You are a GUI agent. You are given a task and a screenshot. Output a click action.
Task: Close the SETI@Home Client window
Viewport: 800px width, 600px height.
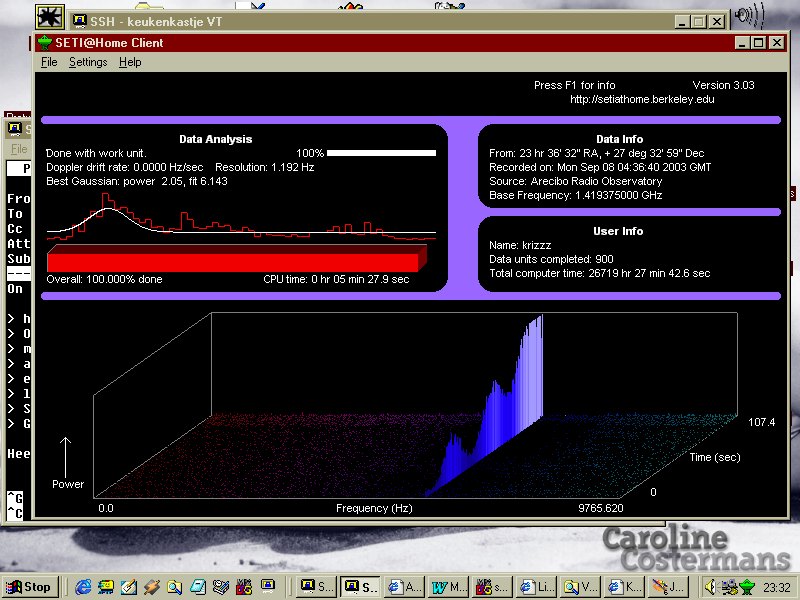[x=777, y=43]
